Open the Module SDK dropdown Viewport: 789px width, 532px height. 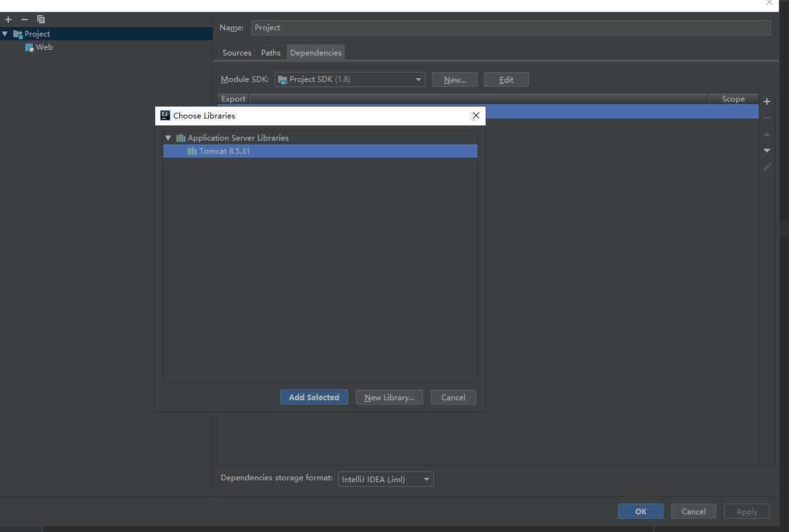pos(350,79)
